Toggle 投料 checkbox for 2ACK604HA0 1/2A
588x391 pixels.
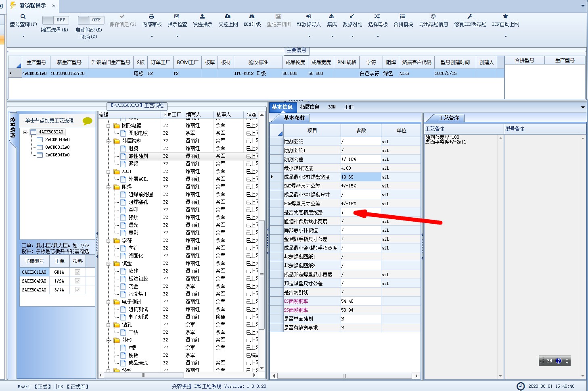(x=77, y=281)
